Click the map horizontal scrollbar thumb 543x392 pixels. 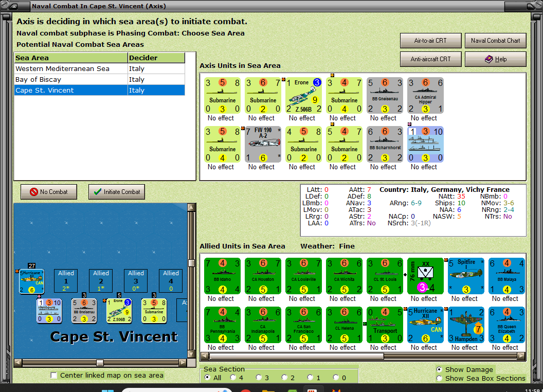pos(100,363)
